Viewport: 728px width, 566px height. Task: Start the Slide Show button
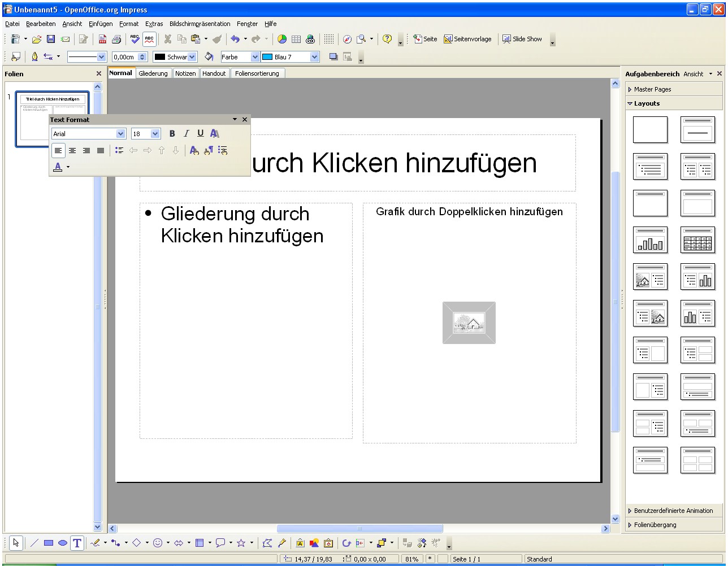pyautogui.click(x=522, y=39)
